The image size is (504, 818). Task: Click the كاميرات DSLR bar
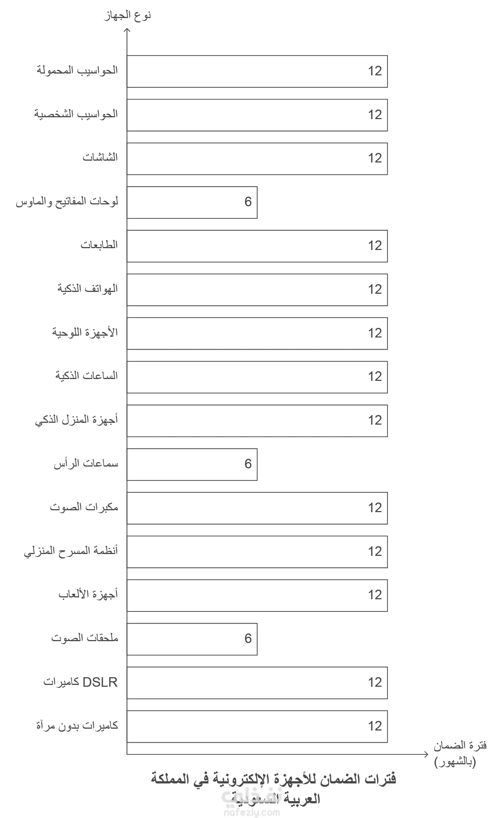(x=257, y=683)
